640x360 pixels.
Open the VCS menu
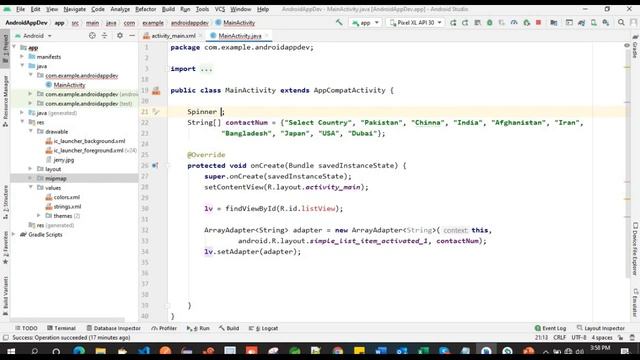pyautogui.click(x=220, y=9)
